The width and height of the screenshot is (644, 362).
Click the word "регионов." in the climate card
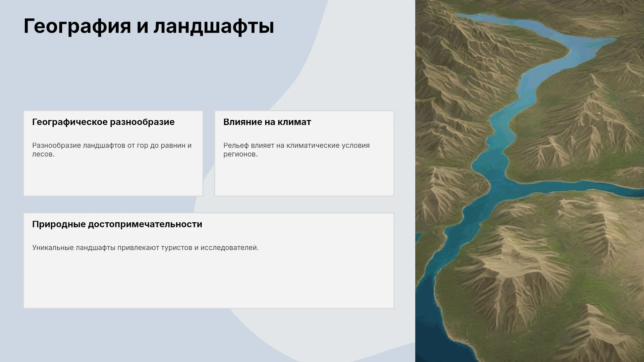click(x=240, y=154)
